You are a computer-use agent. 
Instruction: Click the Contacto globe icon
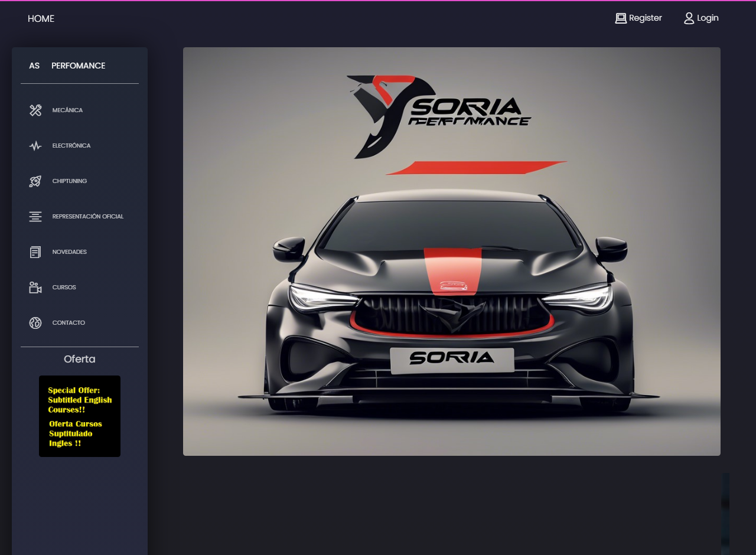tap(35, 323)
